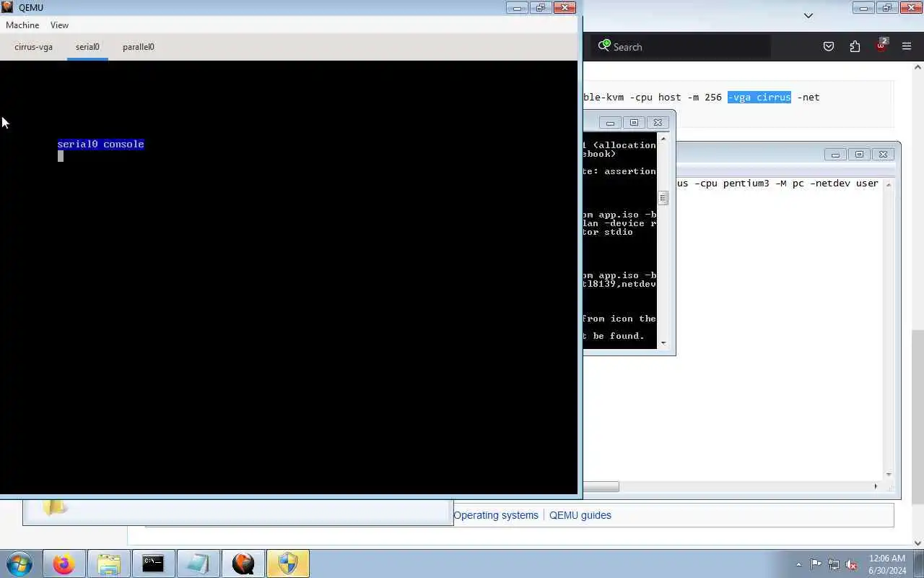Screen dimensions: 924x578
Task: Switch to Command Prompt taskbar button
Action: (x=153, y=564)
